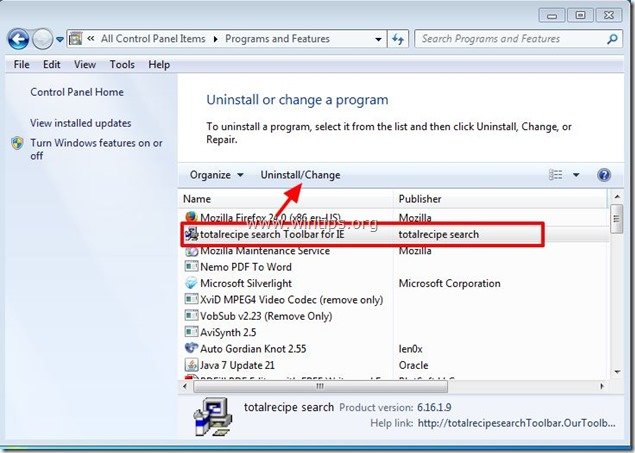This screenshot has width=635, height=453.
Task: Select the Mozilla Firefox 24.0 icon
Action: (191, 217)
